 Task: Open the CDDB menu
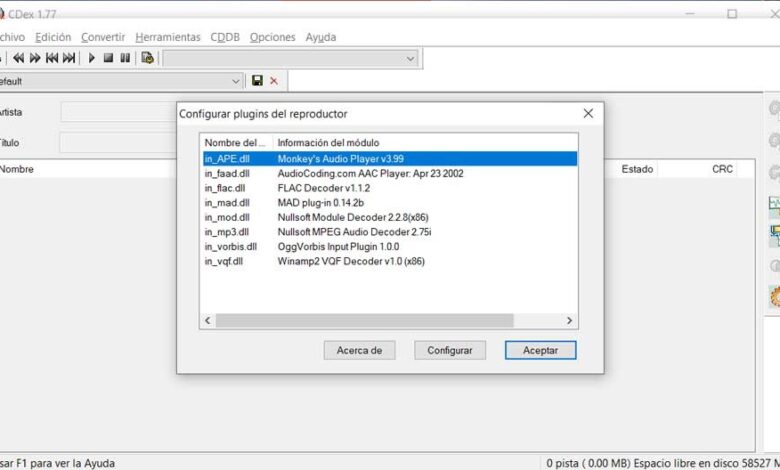pos(225,37)
